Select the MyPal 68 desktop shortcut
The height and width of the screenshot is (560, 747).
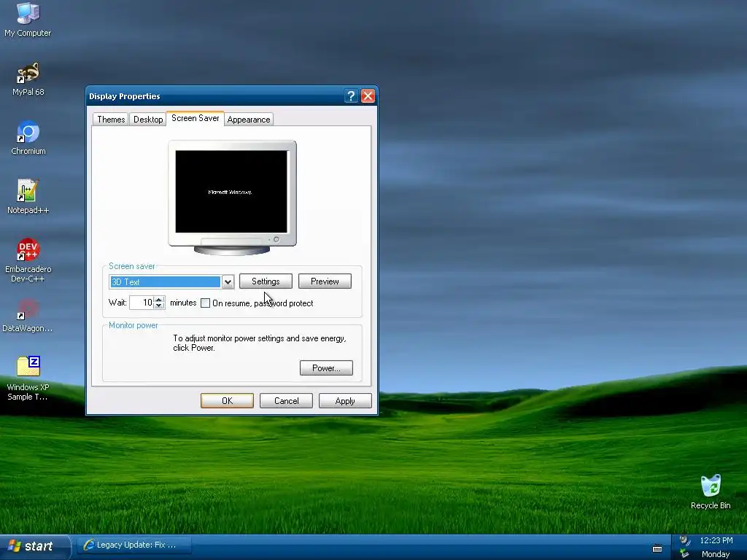coord(28,79)
